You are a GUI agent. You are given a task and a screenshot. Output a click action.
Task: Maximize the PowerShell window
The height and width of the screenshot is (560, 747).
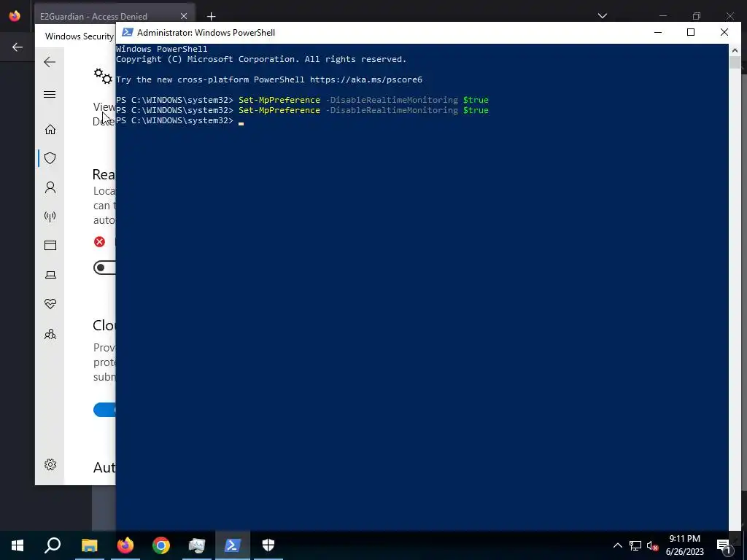coord(691,32)
